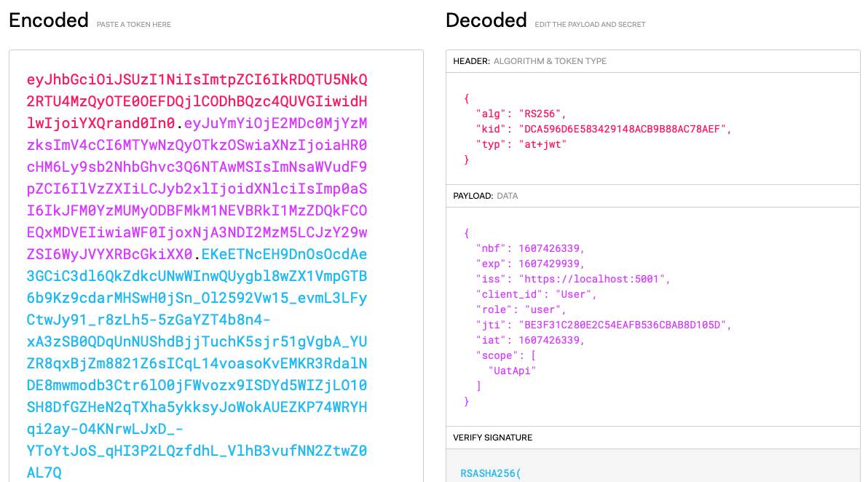Click the red header segment of the token

click(197, 101)
